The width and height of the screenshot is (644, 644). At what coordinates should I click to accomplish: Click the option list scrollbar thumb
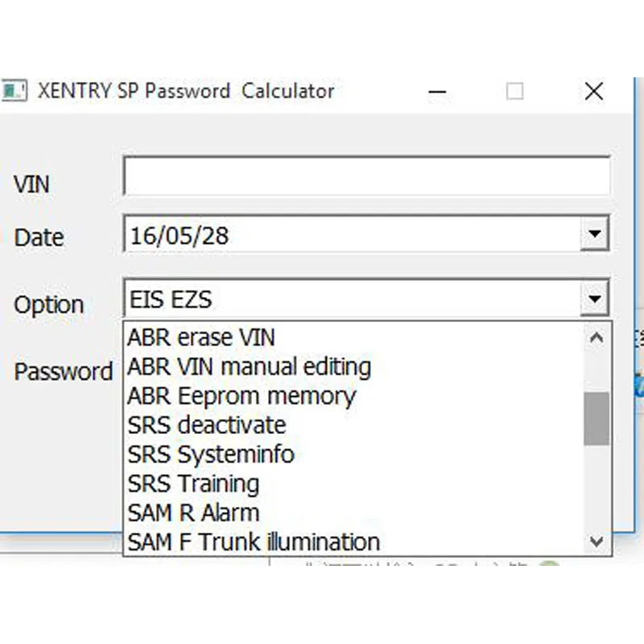click(x=597, y=419)
